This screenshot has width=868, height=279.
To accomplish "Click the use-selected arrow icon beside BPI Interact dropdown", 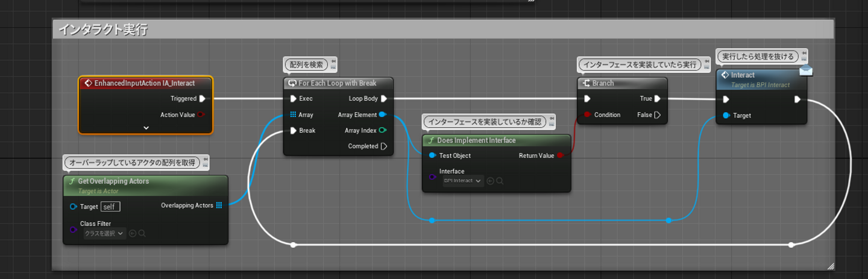I will tap(490, 181).
